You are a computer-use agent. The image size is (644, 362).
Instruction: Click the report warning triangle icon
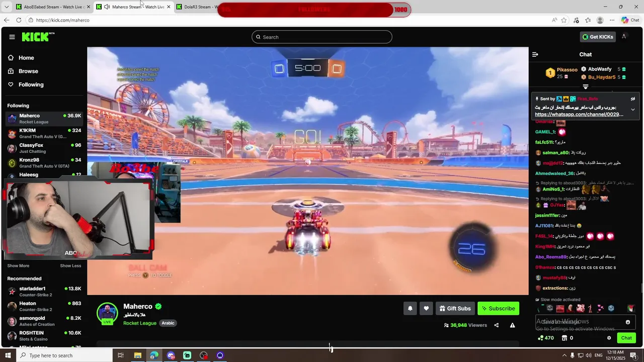coord(512,325)
